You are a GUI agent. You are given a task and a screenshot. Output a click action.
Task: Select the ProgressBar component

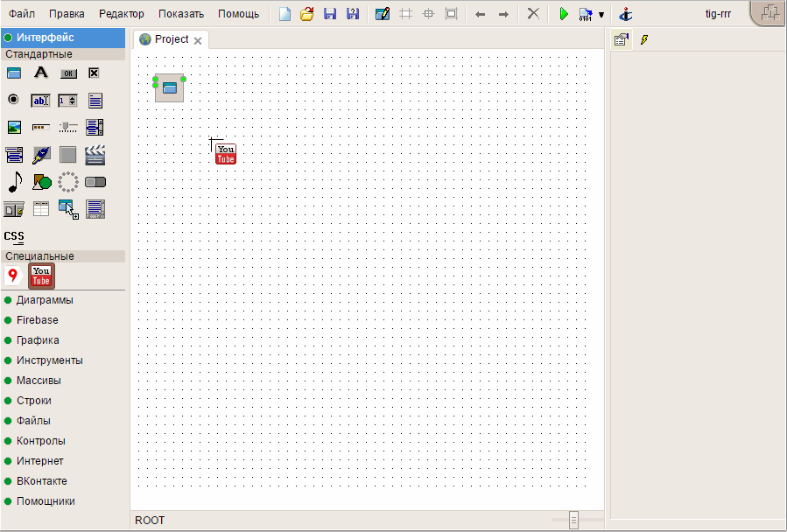[x=40, y=128]
